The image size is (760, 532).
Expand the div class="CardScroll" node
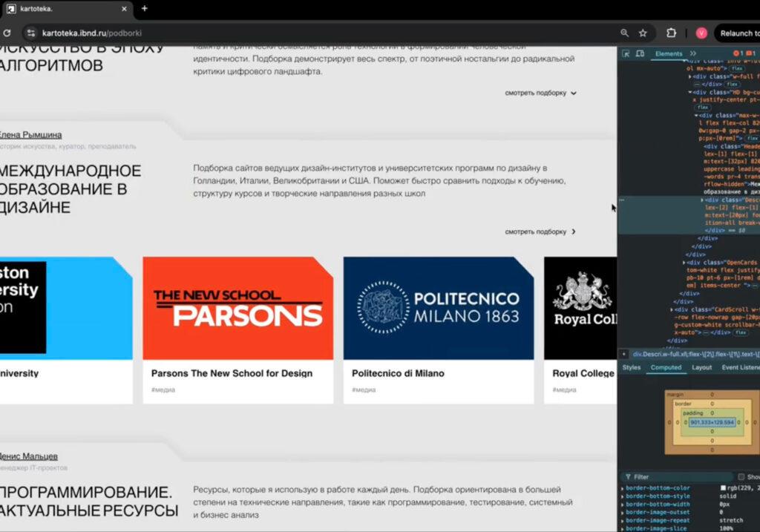point(672,309)
